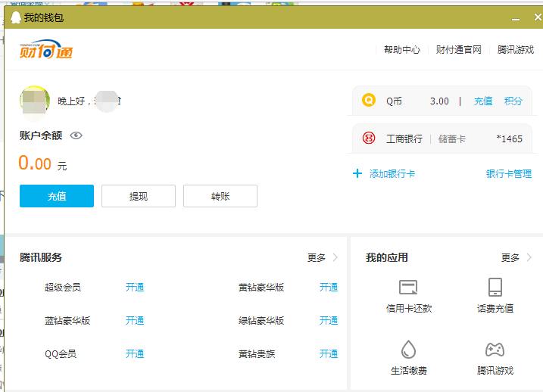
Task: Click the 腾讯游戏 app label under gamepad
Action: 495,371
